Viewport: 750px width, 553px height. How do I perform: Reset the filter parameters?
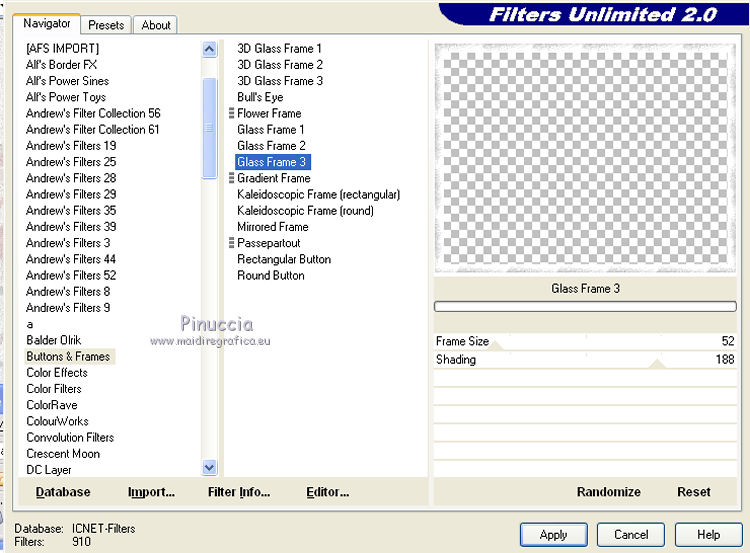coord(694,492)
